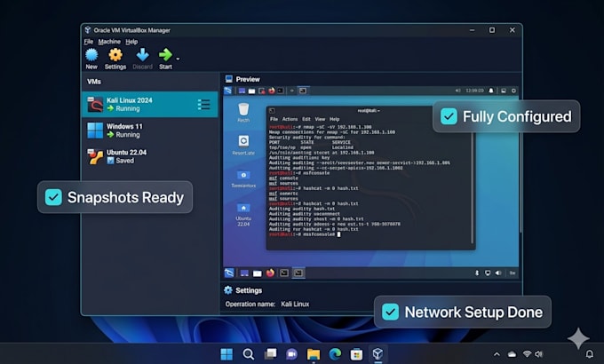Click the file manager icon in preview top panel
This screenshot has height=364, width=604.
point(251,91)
